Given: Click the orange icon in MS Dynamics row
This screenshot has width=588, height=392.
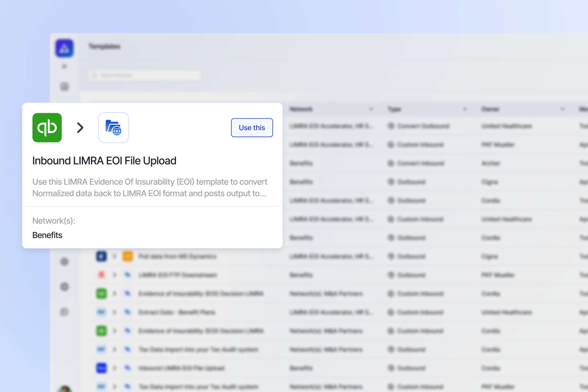Looking at the screenshot, I should coord(127,256).
